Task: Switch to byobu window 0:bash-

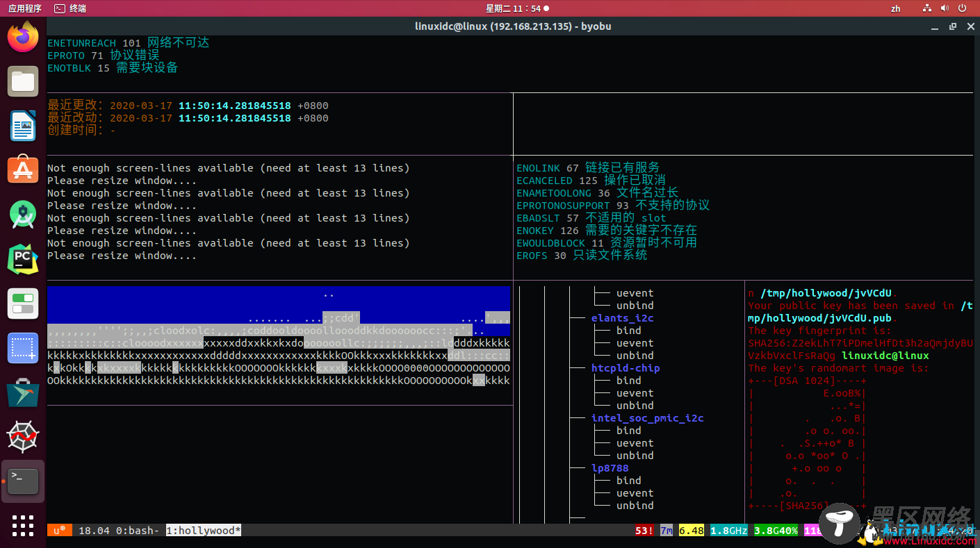Action: 137,530
